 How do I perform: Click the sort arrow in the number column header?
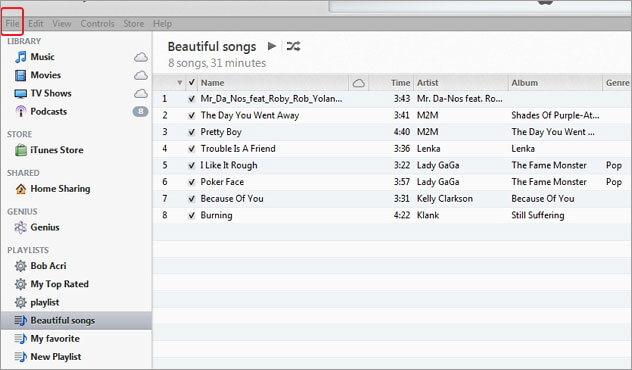pyautogui.click(x=179, y=83)
